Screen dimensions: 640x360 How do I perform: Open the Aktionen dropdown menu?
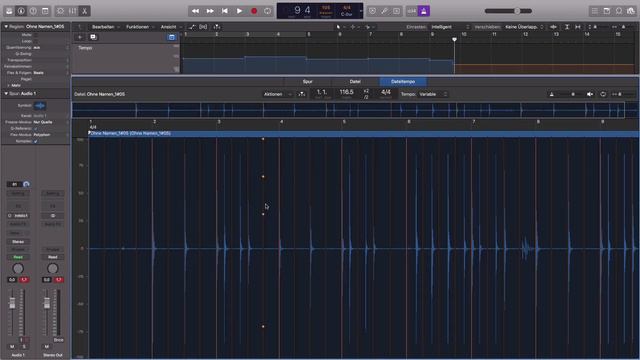click(277, 94)
